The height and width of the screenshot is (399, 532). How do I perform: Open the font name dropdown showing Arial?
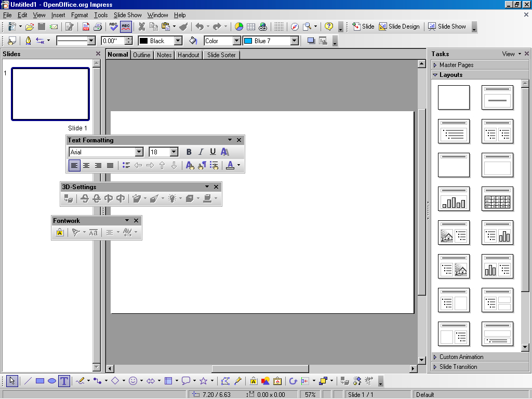[x=139, y=152]
